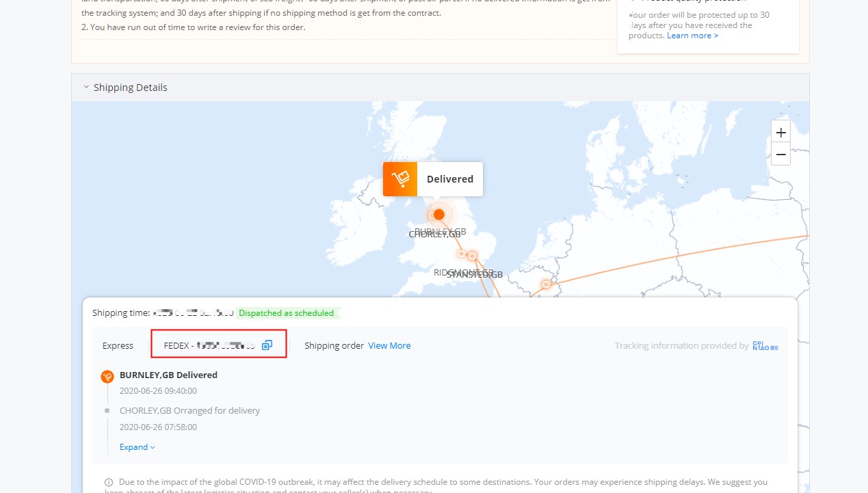Image resolution: width=868 pixels, height=493 pixels.
Task: Click the Cainiao tracking provider logo
Action: click(765, 346)
